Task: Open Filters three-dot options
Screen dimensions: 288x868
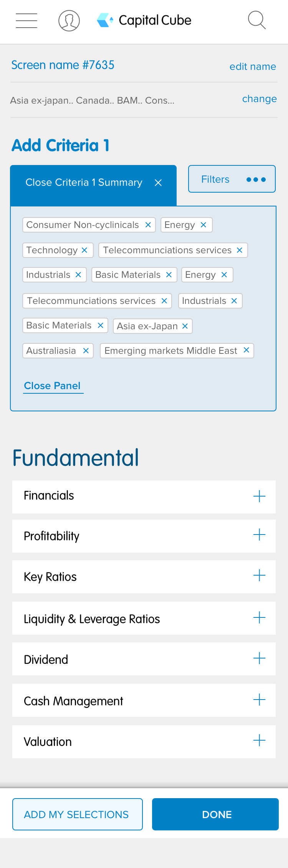Action: (x=256, y=179)
